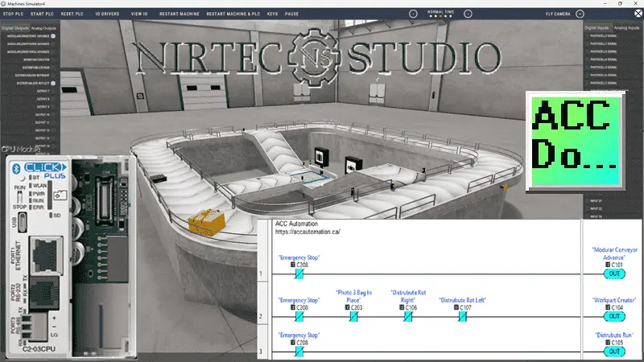Switch to the Analog Outputs tab
Screen dimensions: 644x362
point(44,28)
